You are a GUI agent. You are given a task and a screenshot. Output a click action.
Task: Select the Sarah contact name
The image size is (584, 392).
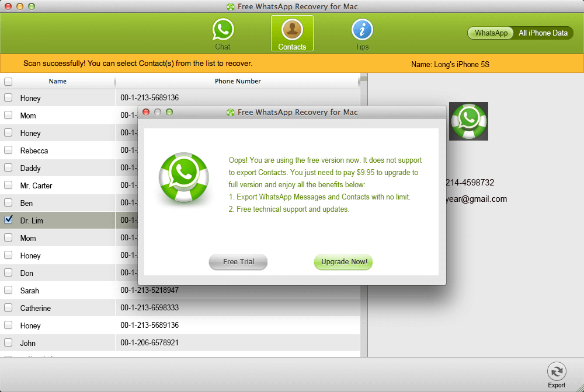point(29,290)
